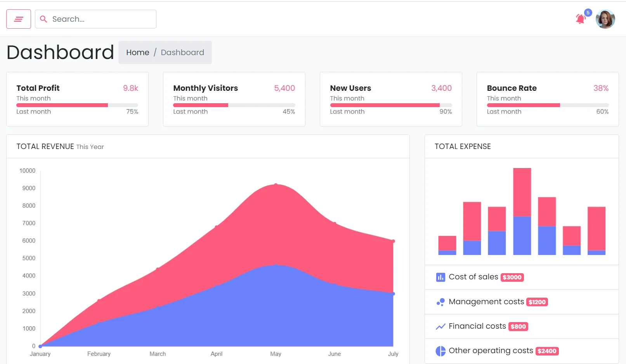Click the $3000 Cost of sales badge
Image resolution: width=626 pixels, height=364 pixels.
(512, 277)
